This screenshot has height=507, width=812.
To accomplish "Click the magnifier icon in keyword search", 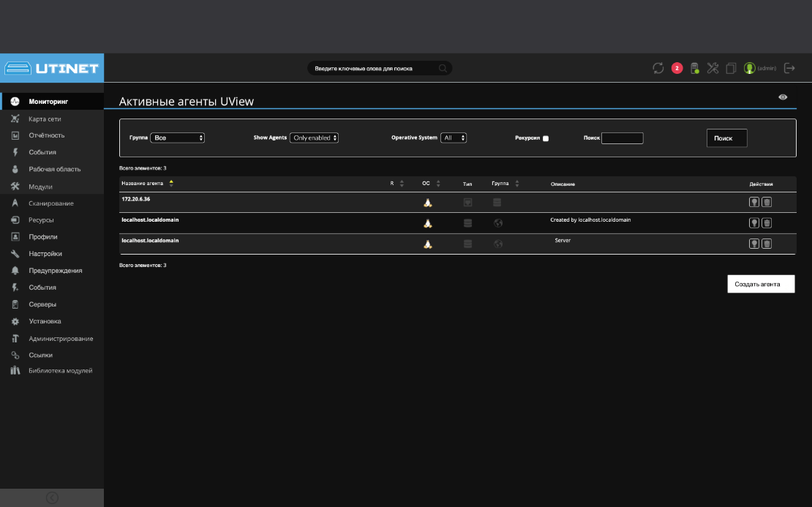I will click(x=443, y=68).
